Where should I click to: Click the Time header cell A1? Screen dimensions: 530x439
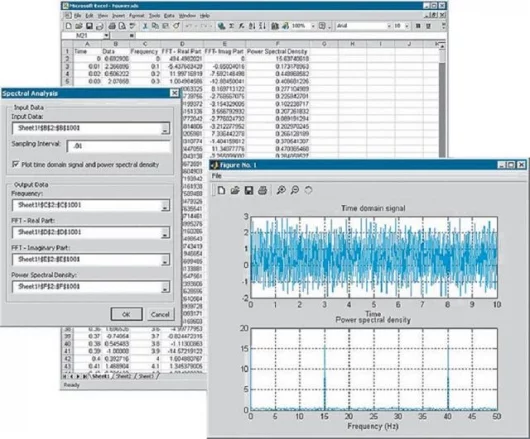(x=87, y=51)
